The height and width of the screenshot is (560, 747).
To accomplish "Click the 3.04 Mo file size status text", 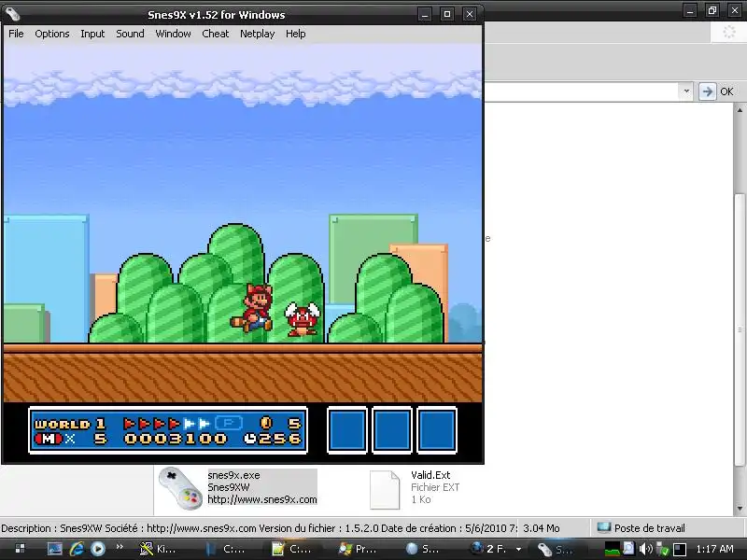I will click(x=542, y=528).
